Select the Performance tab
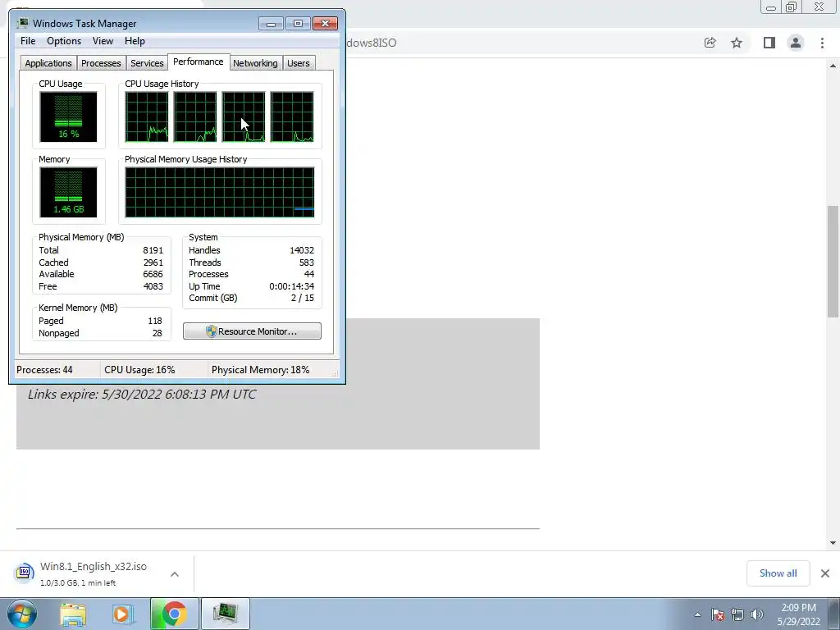Image resolution: width=840 pixels, height=630 pixels. tap(199, 62)
